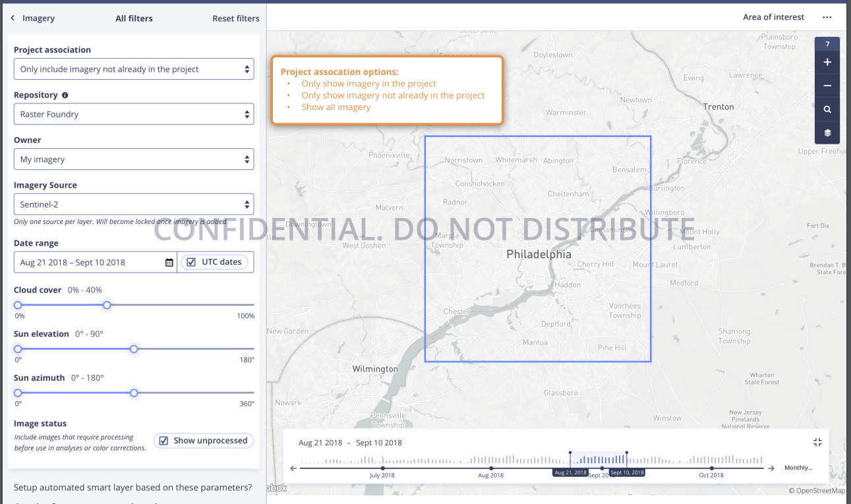
Task: Click the Aug 21, 2018 timeline marker
Action: click(570, 472)
